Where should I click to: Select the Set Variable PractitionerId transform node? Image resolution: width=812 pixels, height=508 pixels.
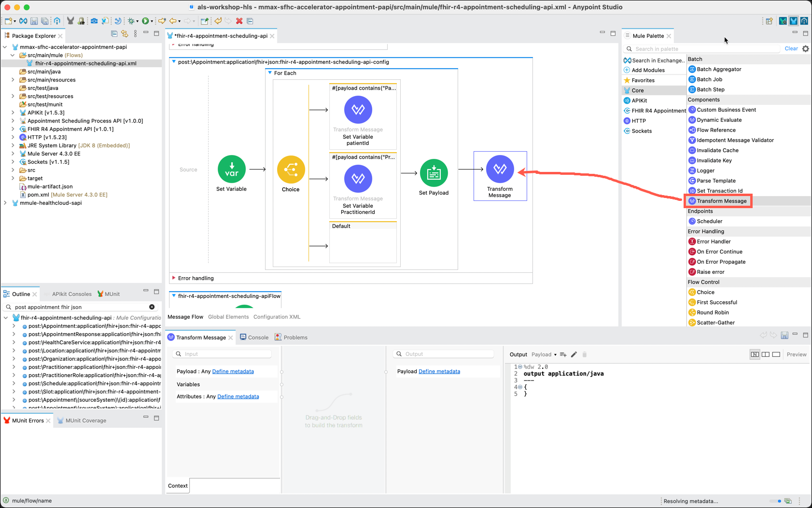point(358,179)
